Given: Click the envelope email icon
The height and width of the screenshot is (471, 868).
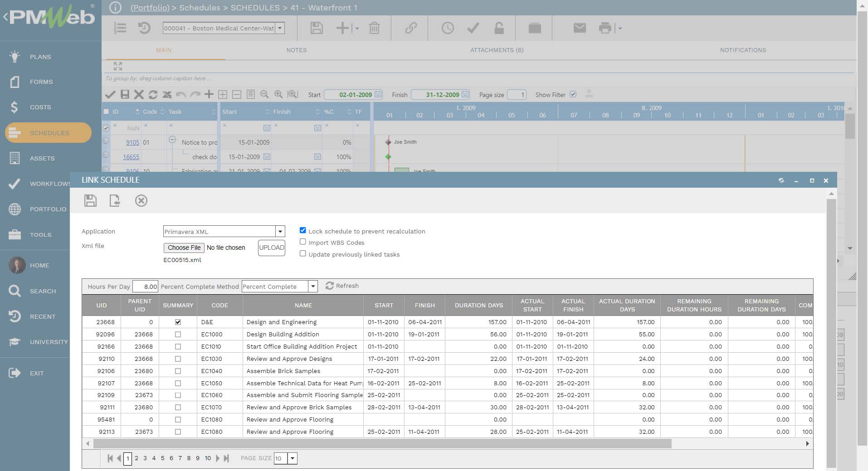Looking at the screenshot, I should pyautogui.click(x=579, y=28).
